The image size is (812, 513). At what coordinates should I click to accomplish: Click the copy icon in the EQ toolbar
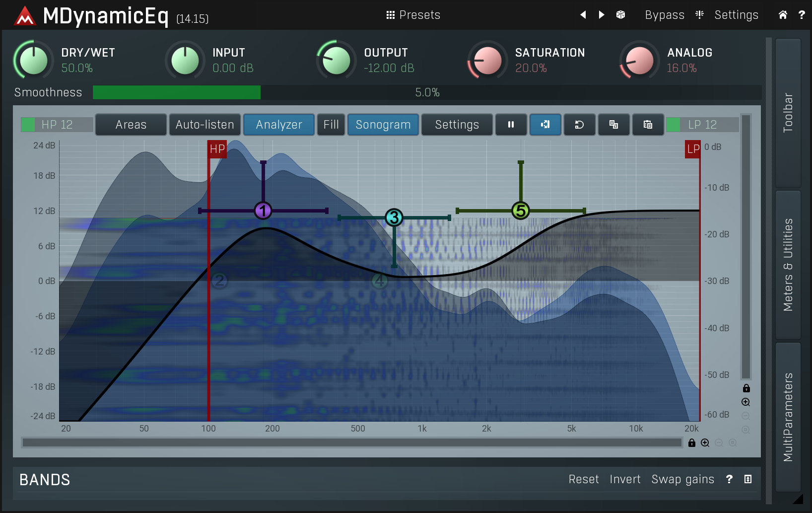pos(613,125)
